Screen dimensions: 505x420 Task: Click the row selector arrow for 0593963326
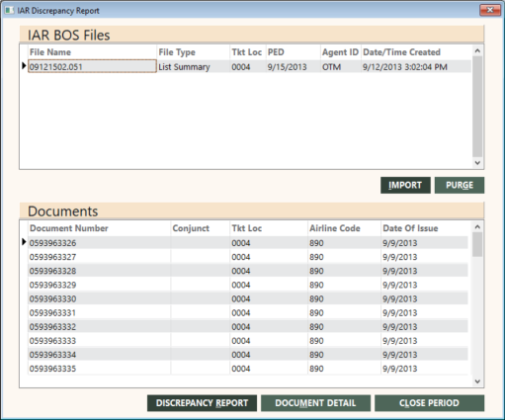click(24, 242)
